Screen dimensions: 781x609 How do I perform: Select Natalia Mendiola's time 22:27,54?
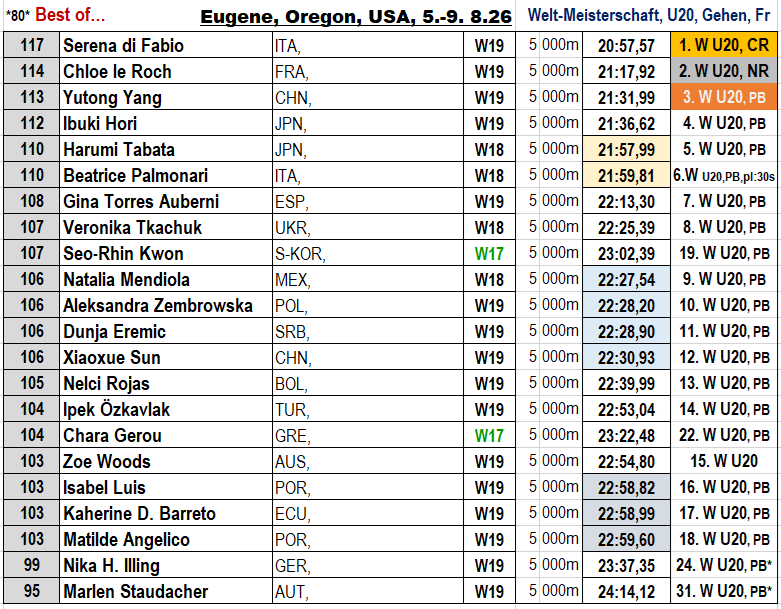click(x=626, y=279)
